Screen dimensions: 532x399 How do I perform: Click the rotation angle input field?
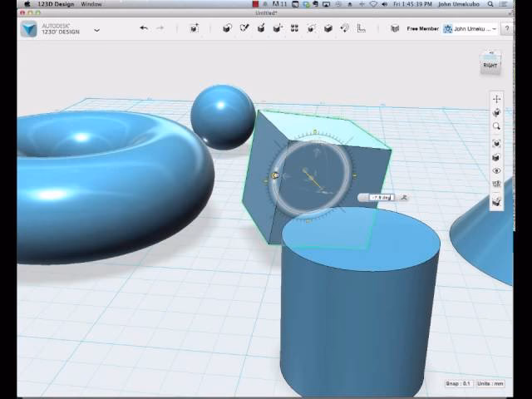click(382, 198)
